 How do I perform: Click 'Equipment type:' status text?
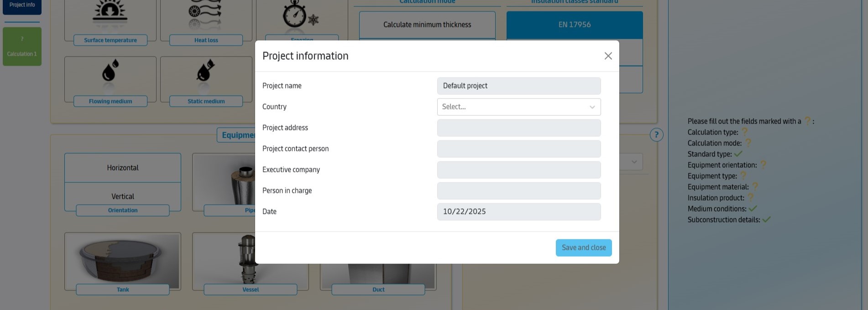tap(712, 176)
